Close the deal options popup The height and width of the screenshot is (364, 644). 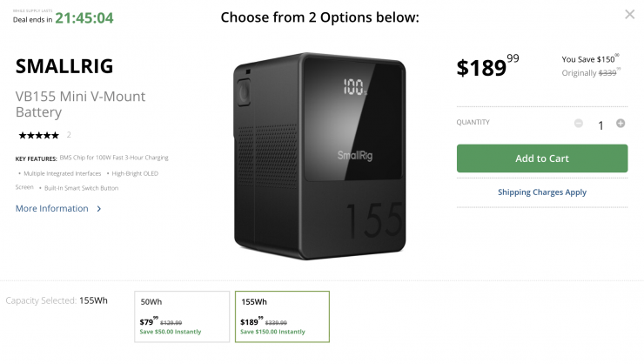tap(629, 14)
